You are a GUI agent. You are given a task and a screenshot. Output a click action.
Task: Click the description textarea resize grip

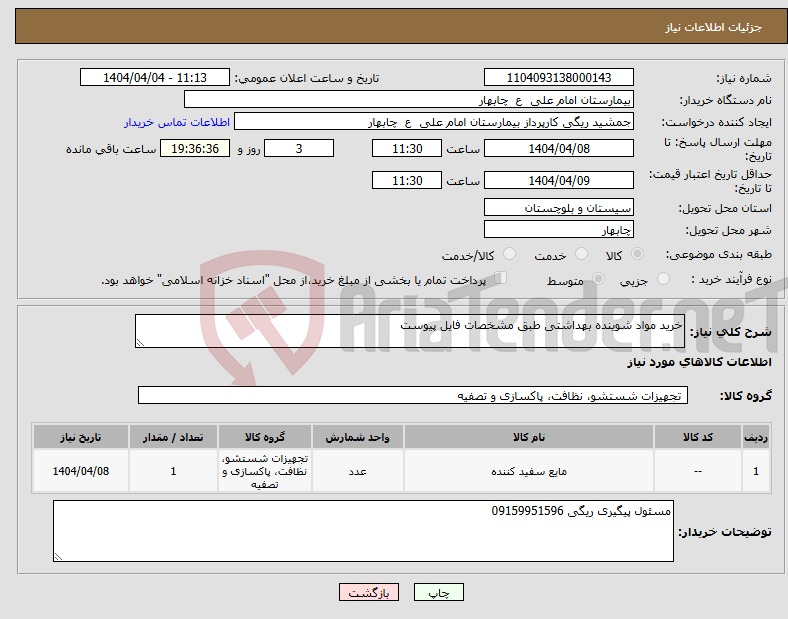coord(140,343)
